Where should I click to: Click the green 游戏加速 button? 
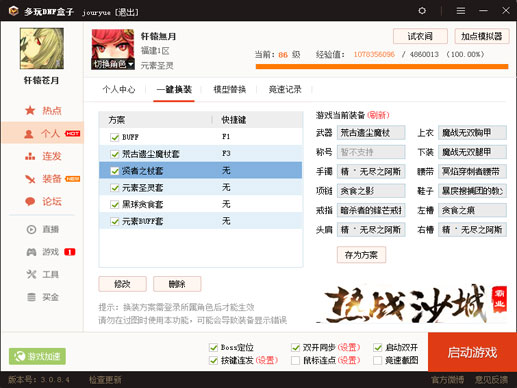pos(37,356)
